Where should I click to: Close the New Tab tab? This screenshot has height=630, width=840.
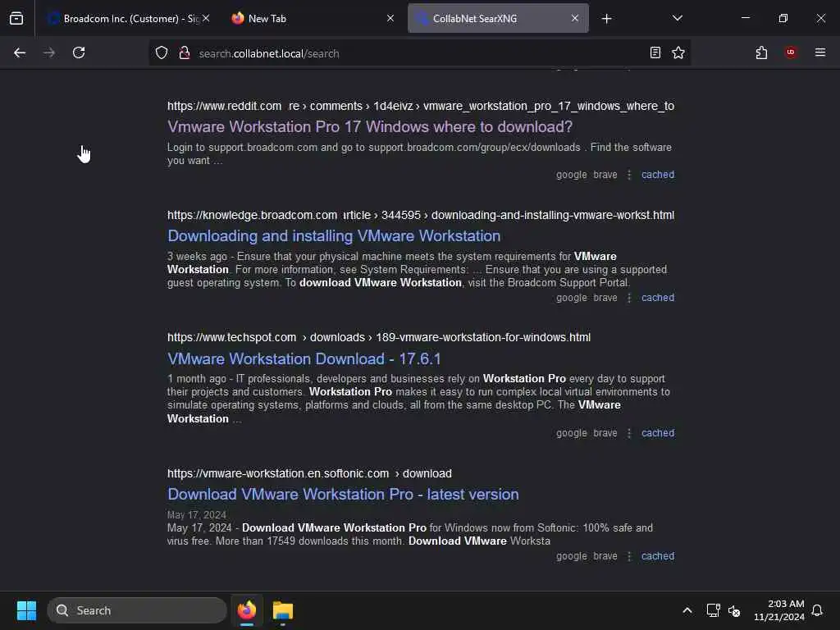click(390, 18)
